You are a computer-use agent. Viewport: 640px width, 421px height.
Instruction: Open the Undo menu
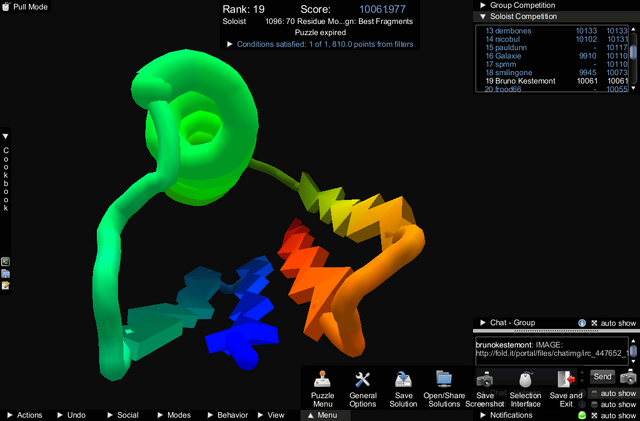coord(71,415)
